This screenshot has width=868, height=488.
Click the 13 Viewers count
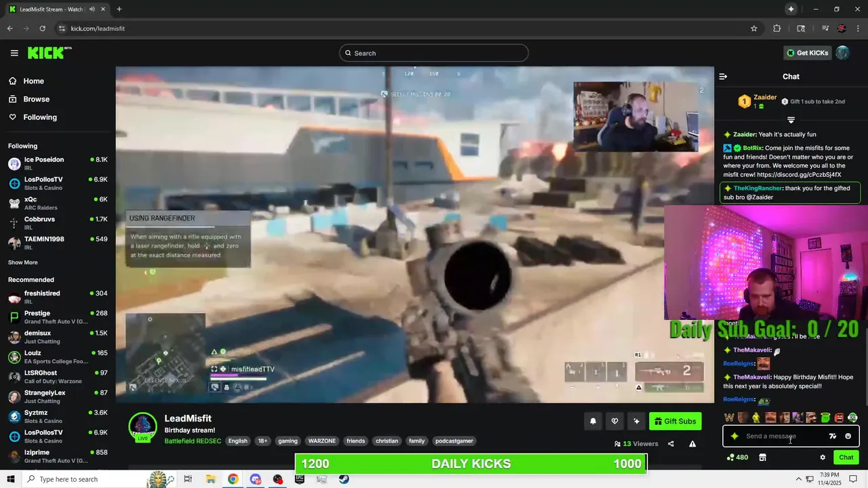pos(636,444)
